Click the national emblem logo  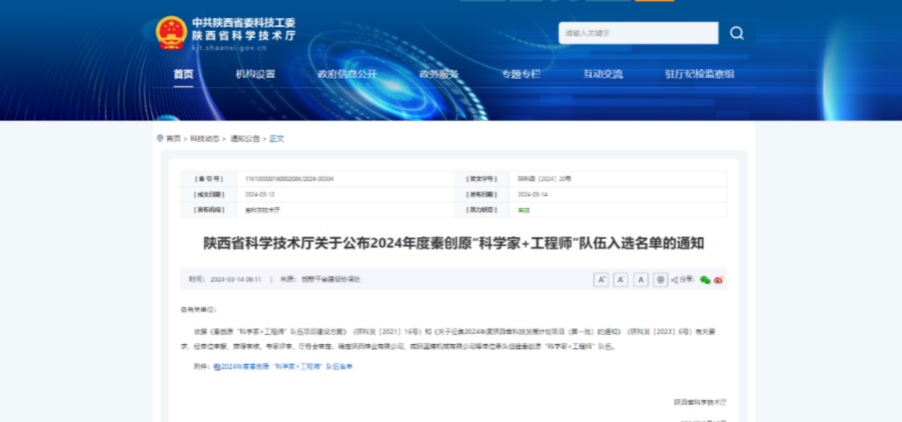click(x=171, y=33)
